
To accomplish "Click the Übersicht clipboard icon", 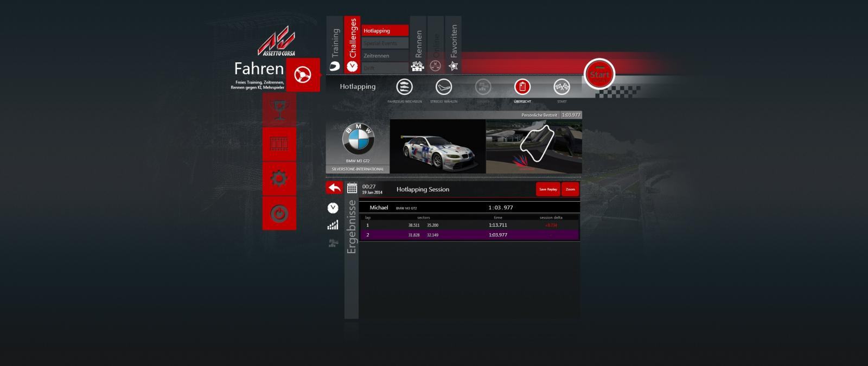I will pos(522,87).
